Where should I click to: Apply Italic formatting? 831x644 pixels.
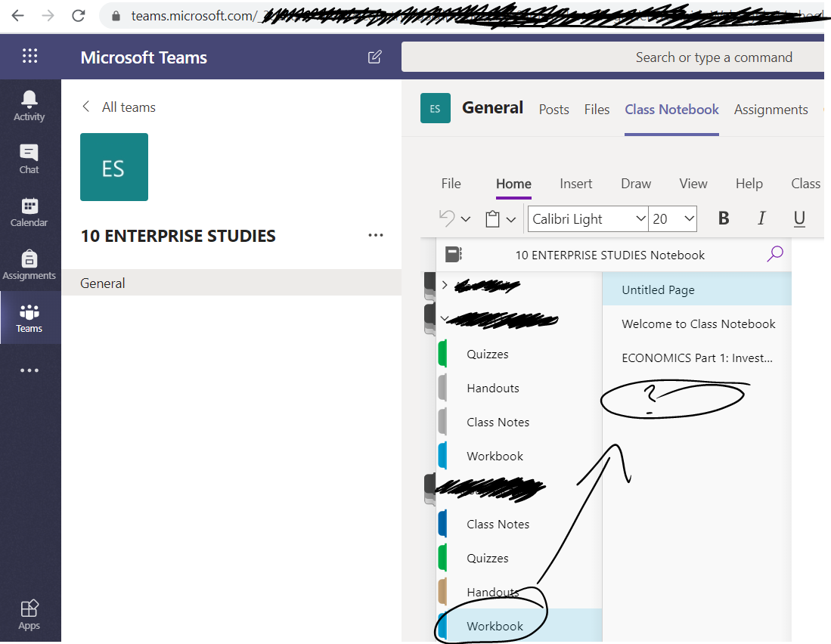[761, 218]
